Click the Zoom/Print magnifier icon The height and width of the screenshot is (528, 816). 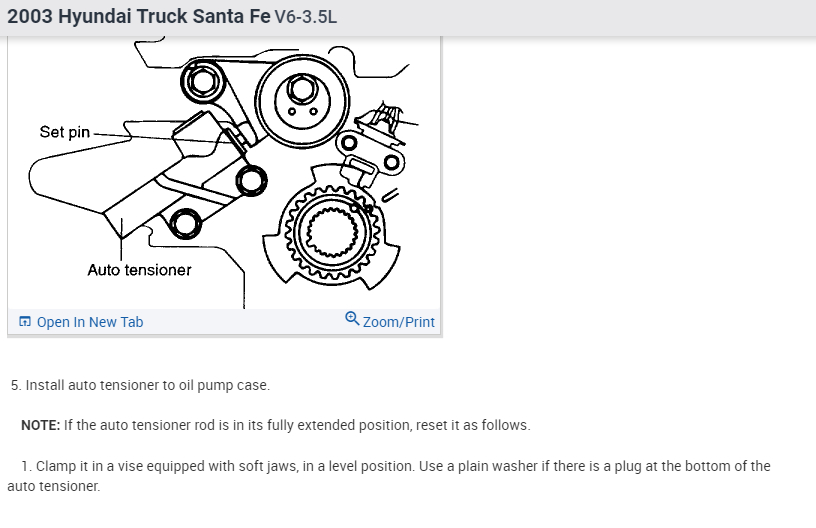[x=352, y=319]
